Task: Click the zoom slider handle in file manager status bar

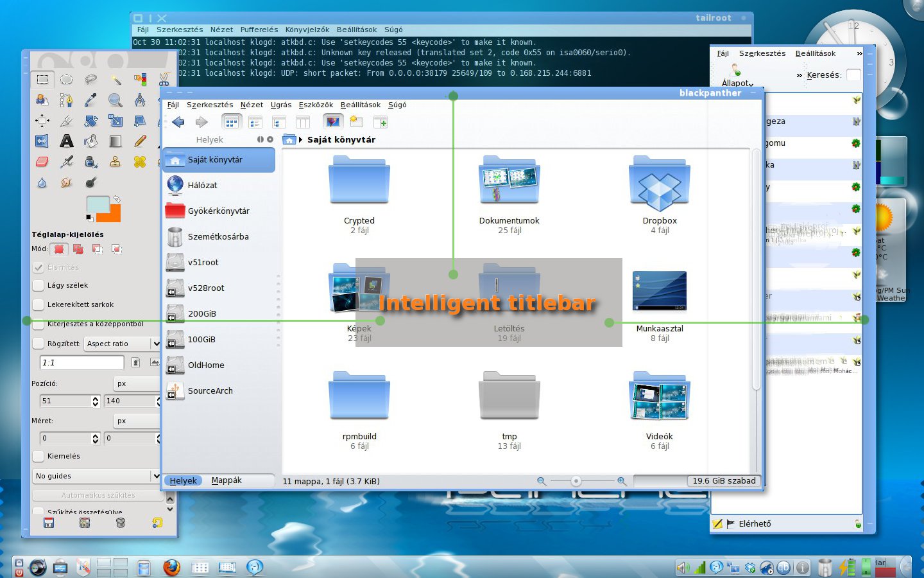Action: coord(576,481)
